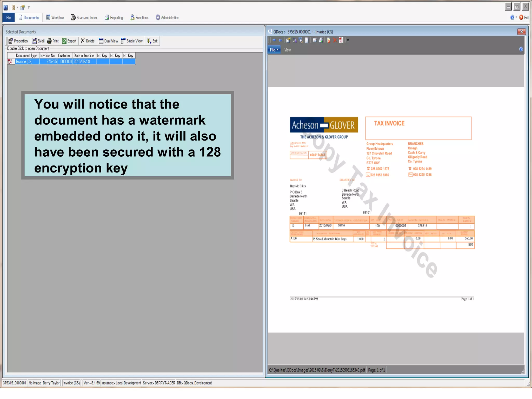Screen dimensions: 532x399
Task: Open the Functions ribbon tab
Action: [139, 18]
